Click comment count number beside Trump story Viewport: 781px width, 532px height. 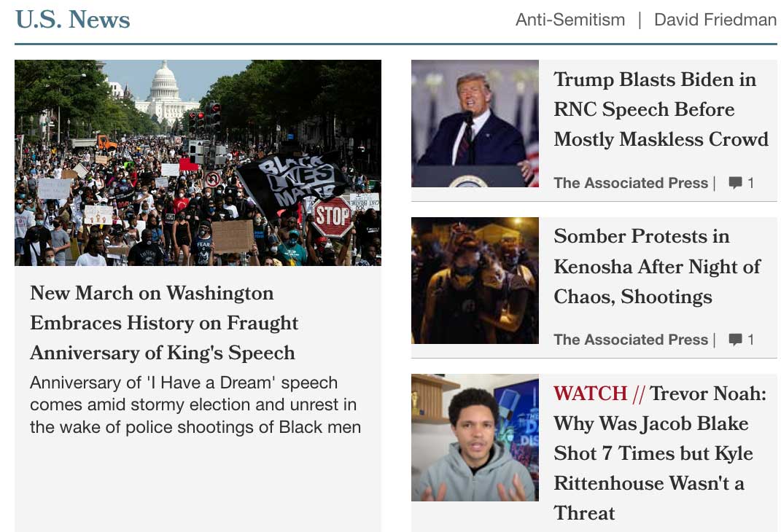[751, 183]
